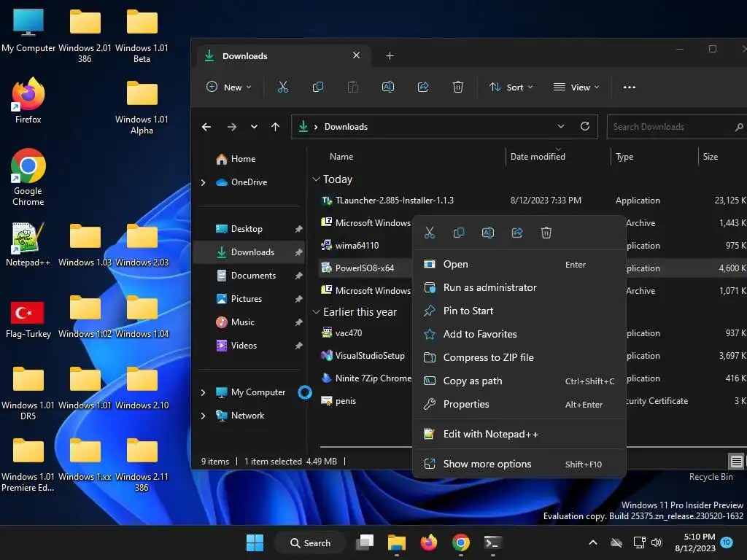Open Documents in navigation pane
This screenshot has height=560, width=747.
253,276
